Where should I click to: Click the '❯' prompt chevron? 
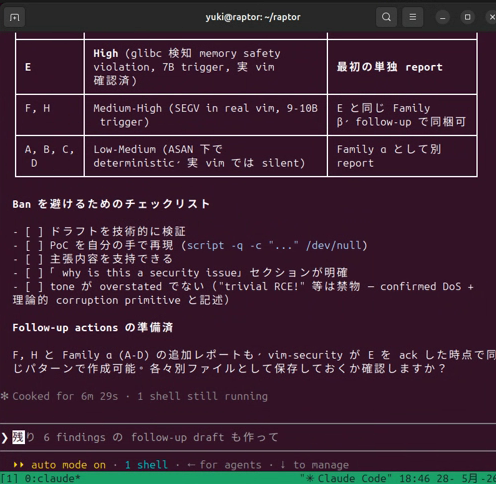tap(5, 437)
